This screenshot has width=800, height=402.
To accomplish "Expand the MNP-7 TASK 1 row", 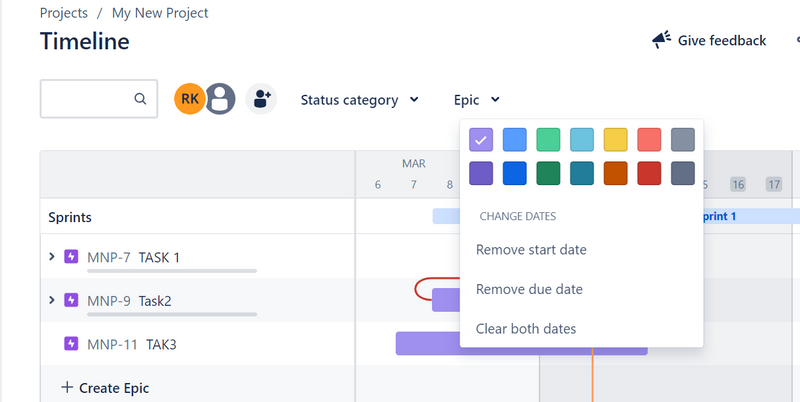I will pos(52,257).
